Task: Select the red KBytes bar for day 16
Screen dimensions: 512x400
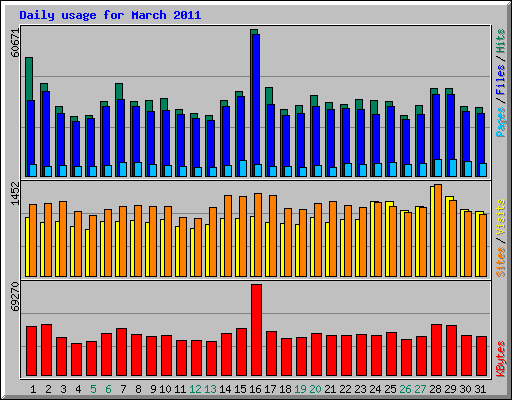Action: (256, 330)
